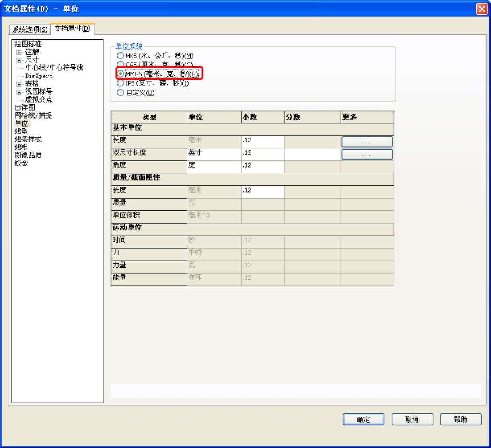Screen dimensions: 491x448
Task: Select 中心线/中心符号线 in the tree
Action: (55, 68)
